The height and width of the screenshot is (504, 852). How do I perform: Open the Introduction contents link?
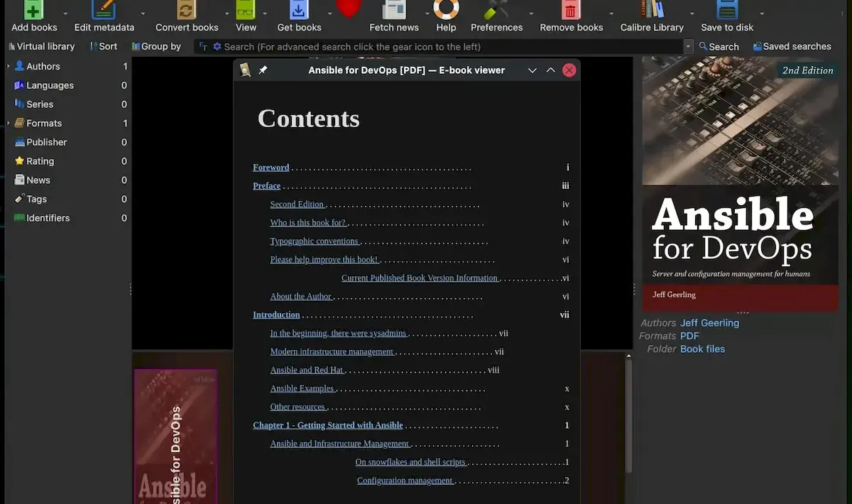(276, 314)
